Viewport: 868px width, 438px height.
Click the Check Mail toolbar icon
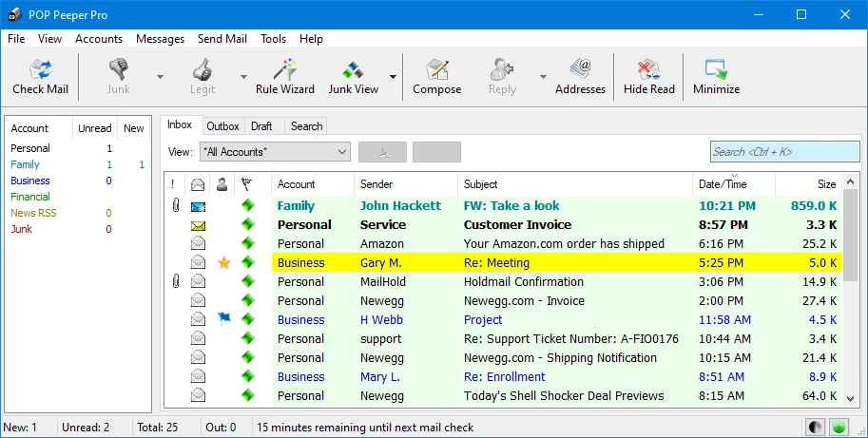pyautogui.click(x=41, y=70)
